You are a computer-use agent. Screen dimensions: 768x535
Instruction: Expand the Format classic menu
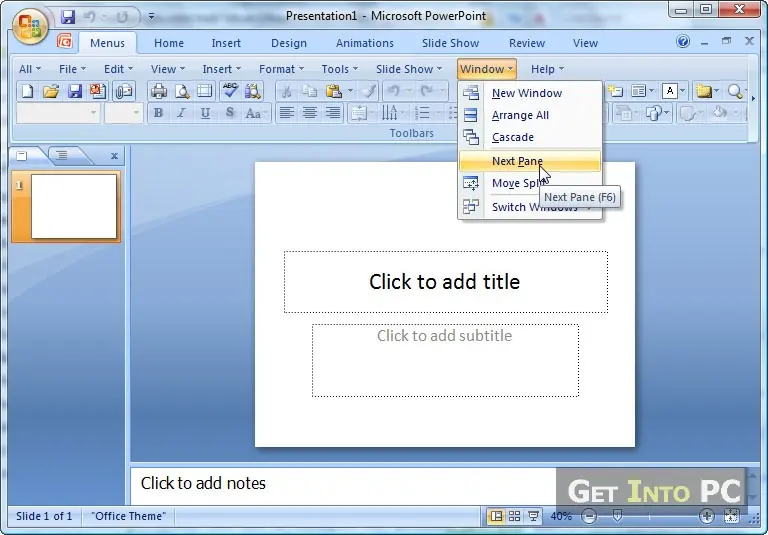(281, 69)
